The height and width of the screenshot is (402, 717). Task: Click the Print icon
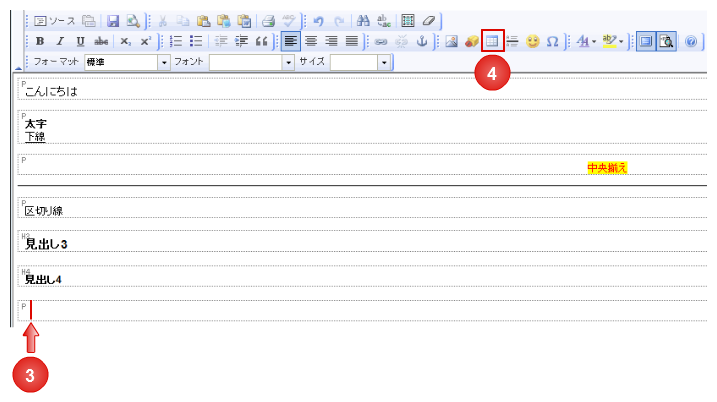(x=268, y=20)
